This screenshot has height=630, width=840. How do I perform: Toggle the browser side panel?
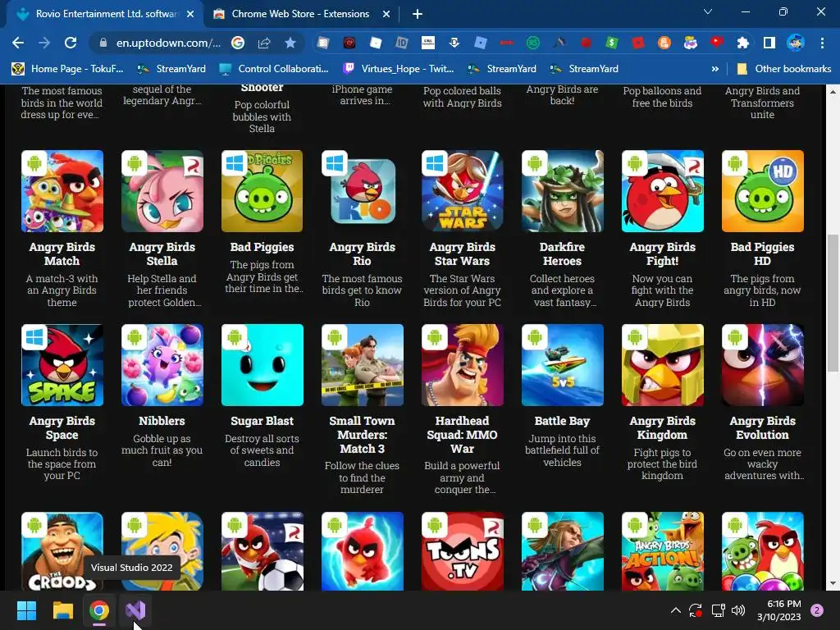point(769,43)
